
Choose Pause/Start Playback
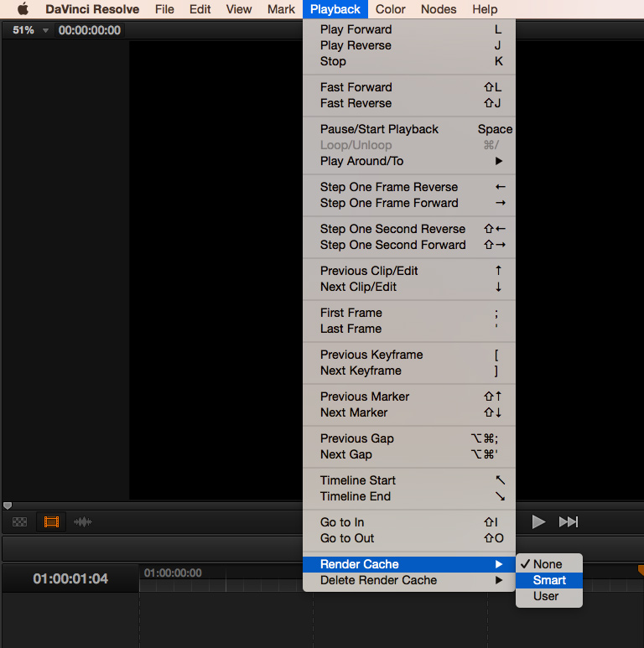click(x=409, y=129)
